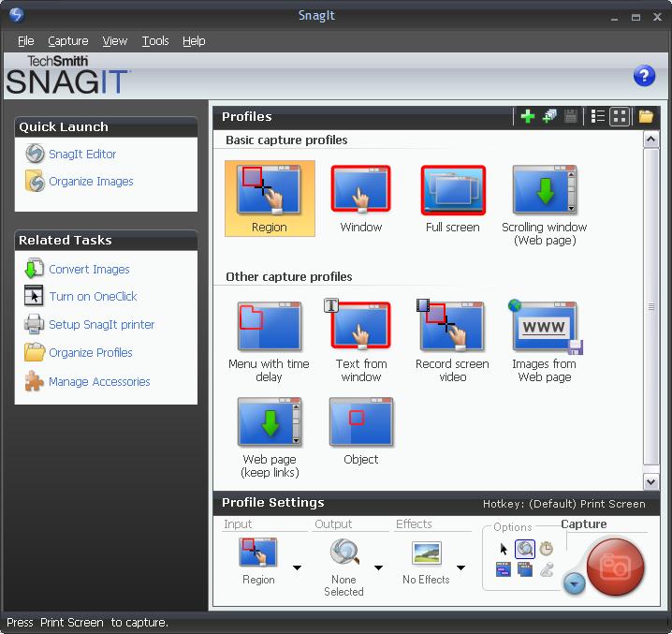Select Scrolling window (Web page) profile
Screen dimensions: 672x634
(545, 206)
